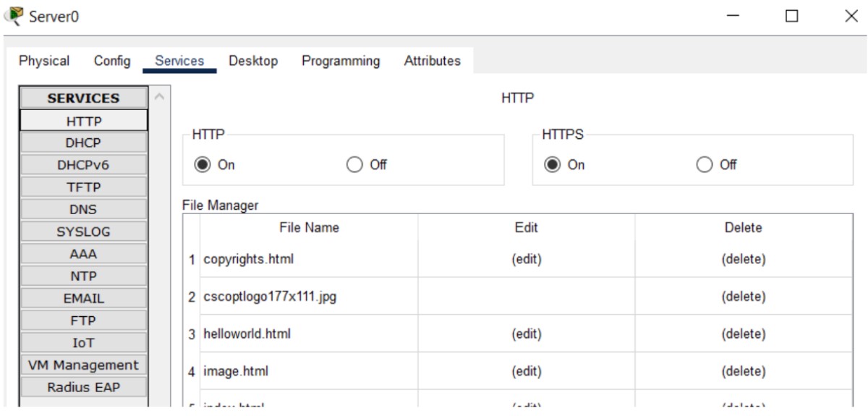Go to the Programming tab
The height and width of the screenshot is (416, 868).
(x=341, y=61)
